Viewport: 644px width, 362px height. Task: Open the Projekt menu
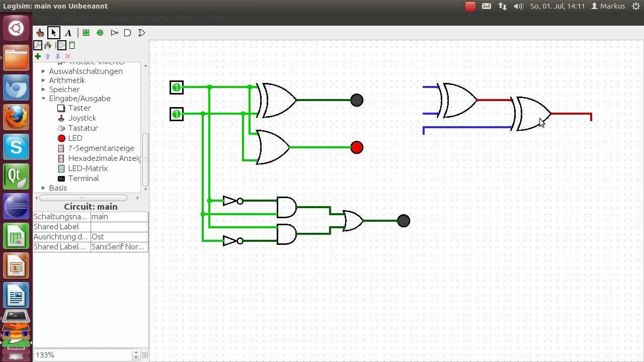pos(117,19)
